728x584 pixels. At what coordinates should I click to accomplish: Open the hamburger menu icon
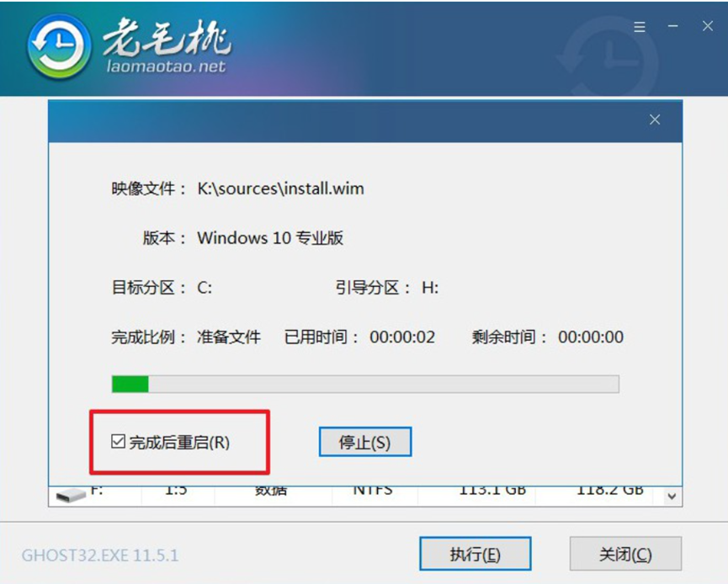(x=640, y=27)
